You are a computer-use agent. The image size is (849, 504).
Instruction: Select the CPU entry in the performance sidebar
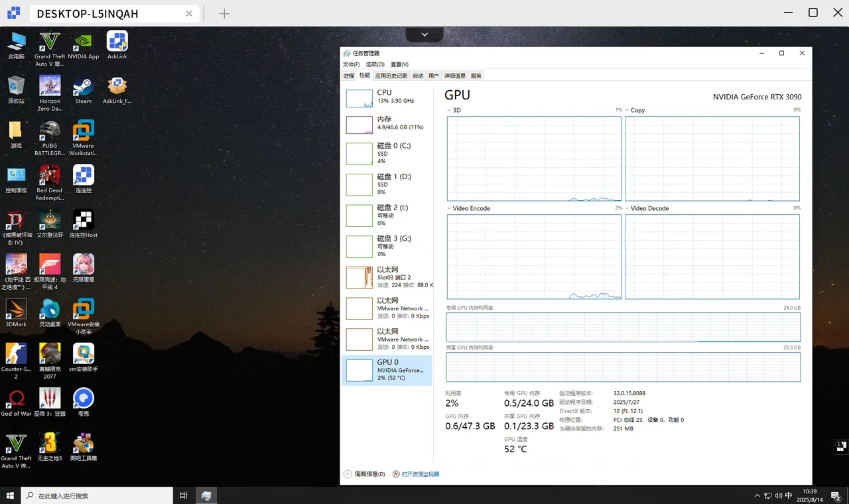coord(387,98)
